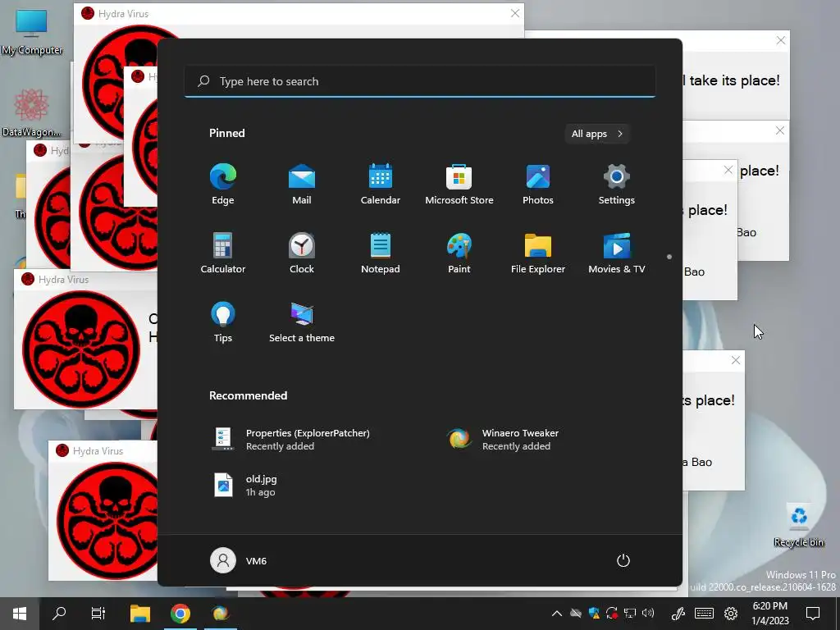This screenshot has width=840, height=630.
Task: Open the taskbar search magnifier
Action: click(59, 613)
